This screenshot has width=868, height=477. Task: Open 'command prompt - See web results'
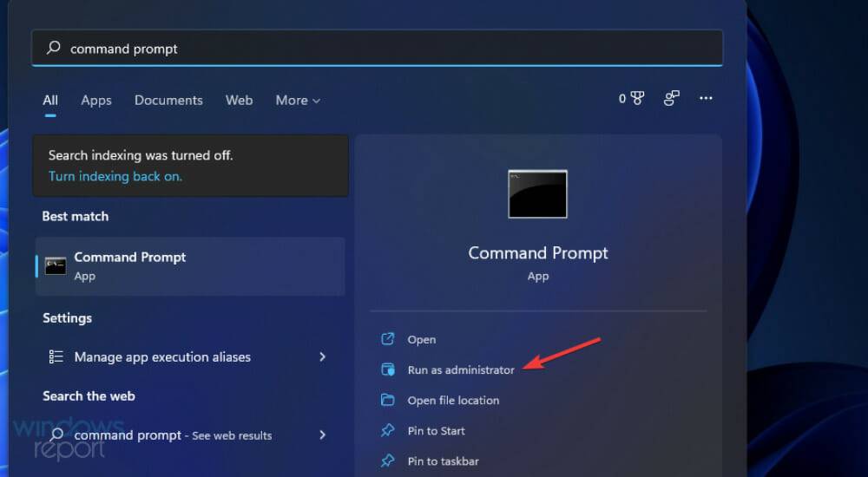190,435
